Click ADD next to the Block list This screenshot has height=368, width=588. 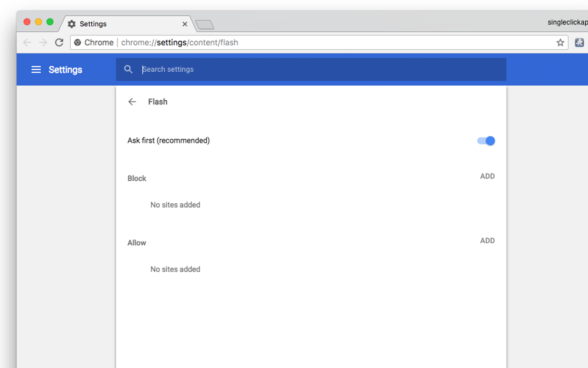[487, 176]
